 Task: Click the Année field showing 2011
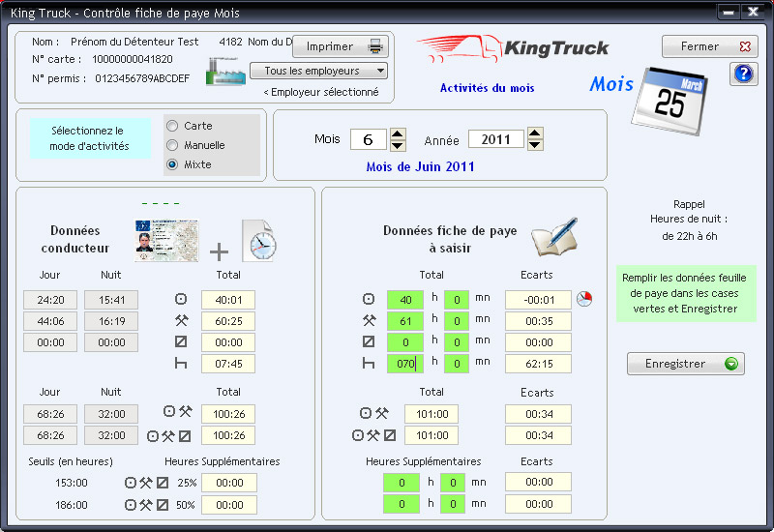tap(495, 139)
